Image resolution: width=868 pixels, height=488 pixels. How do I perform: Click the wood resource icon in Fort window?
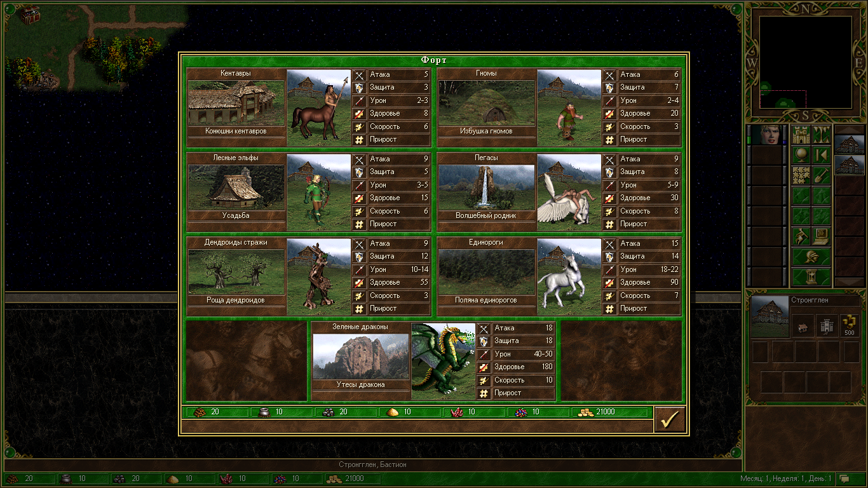(201, 412)
